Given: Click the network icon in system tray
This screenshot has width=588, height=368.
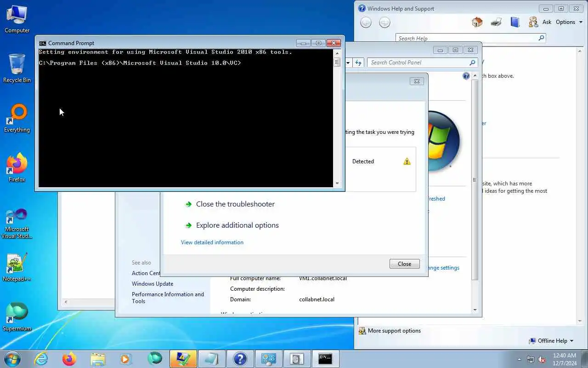Looking at the screenshot, I should 531,359.
